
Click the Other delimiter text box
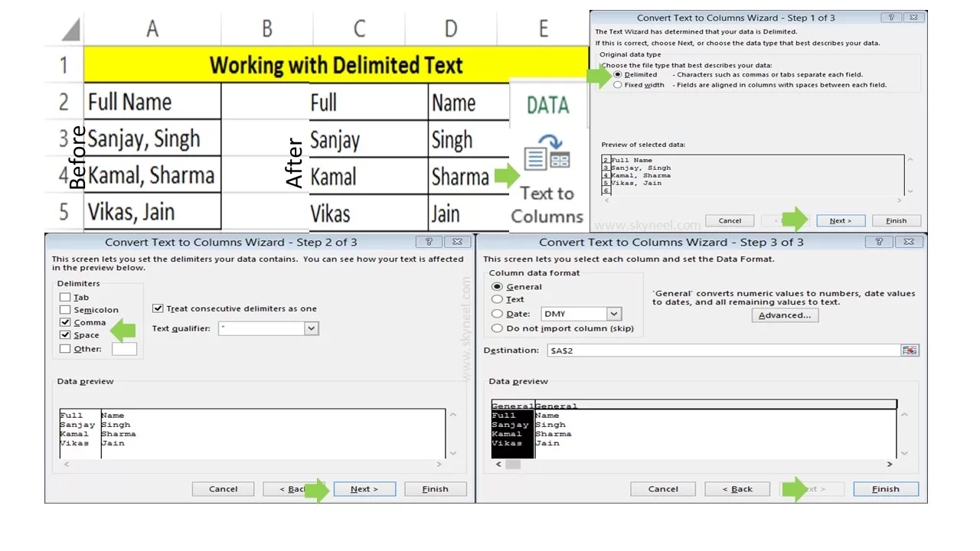[124, 349]
